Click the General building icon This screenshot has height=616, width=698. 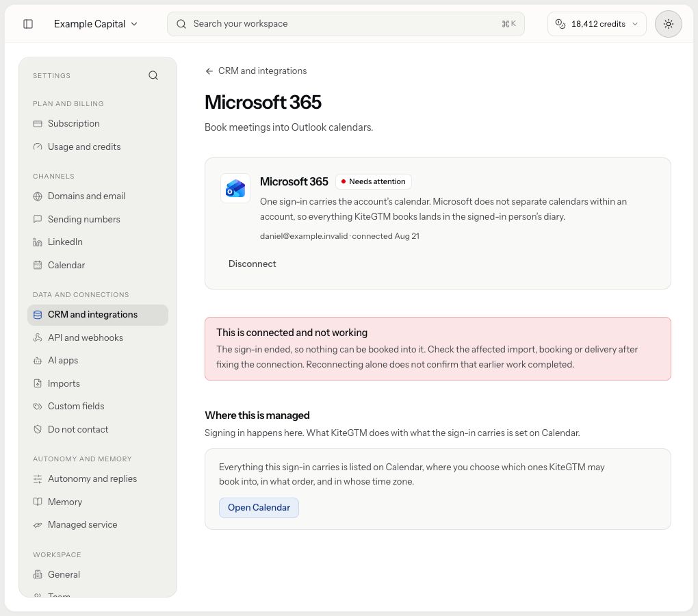(x=38, y=575)
